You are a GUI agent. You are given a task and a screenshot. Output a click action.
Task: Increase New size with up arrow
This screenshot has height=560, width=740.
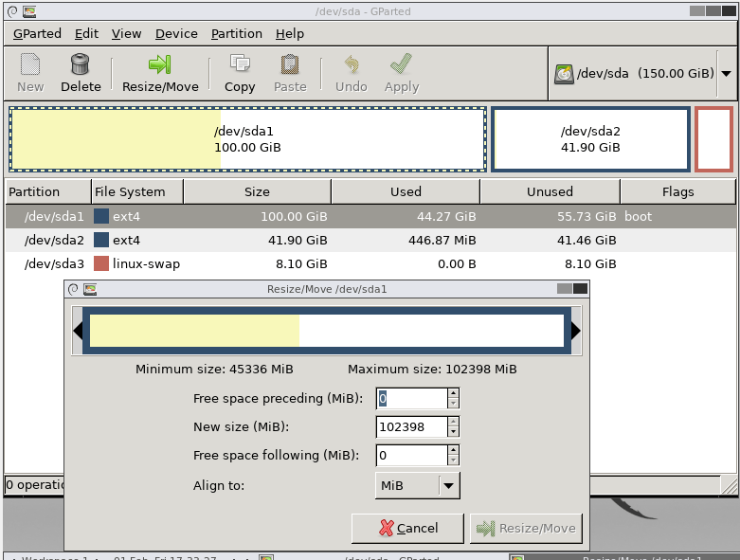point(453,422)
